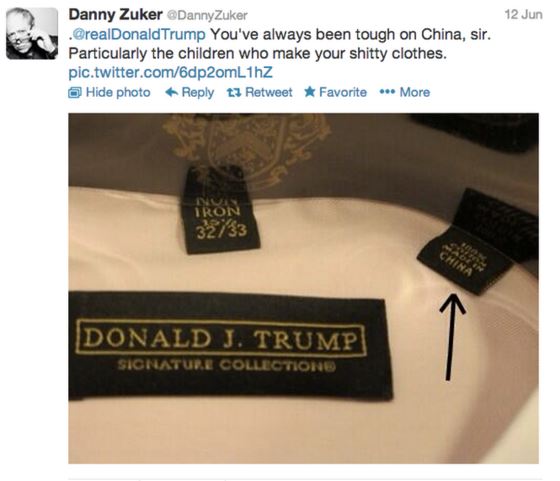Open the avatar next to Danny Zuker
The width and height of the screenshot is (560, 481).
click(x=32, y=33)
